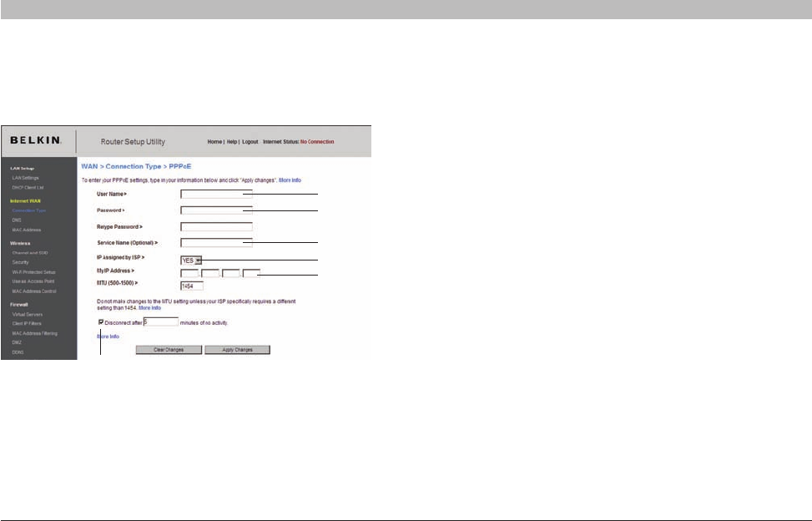Click the Belkin logo

[x=36, y=140]
